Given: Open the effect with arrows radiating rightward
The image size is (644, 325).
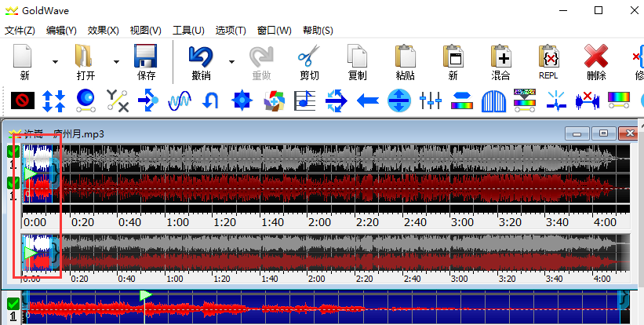Looking at the screenshot, I should tap(337, 100).
